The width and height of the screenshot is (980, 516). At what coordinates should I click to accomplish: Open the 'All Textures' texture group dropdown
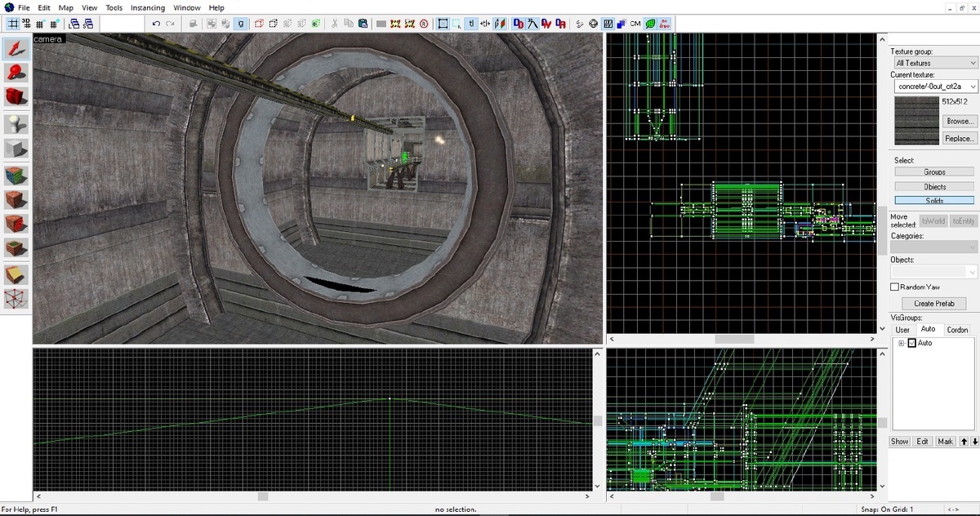(x=934, y=62)
